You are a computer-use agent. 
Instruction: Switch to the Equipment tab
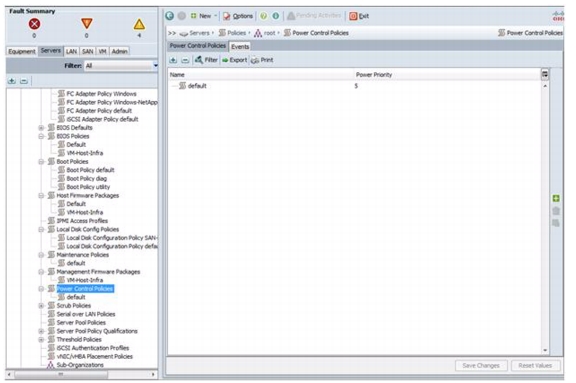pos(22,51)
